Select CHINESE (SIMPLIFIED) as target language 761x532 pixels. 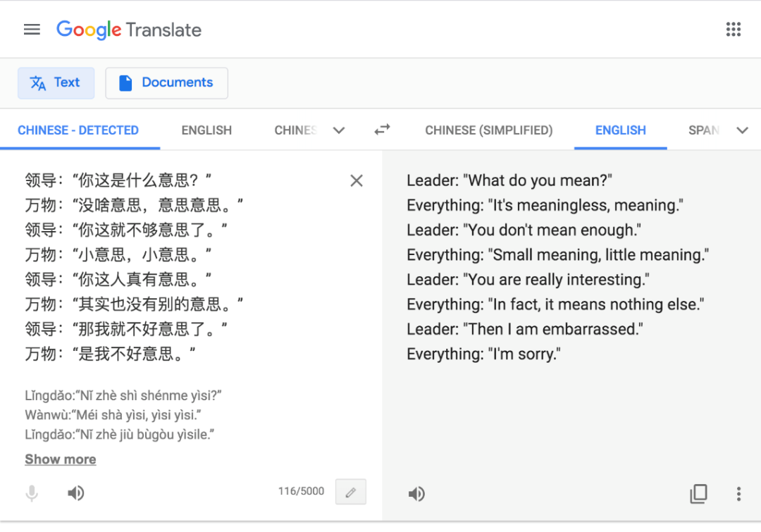[x=489, y=130]
